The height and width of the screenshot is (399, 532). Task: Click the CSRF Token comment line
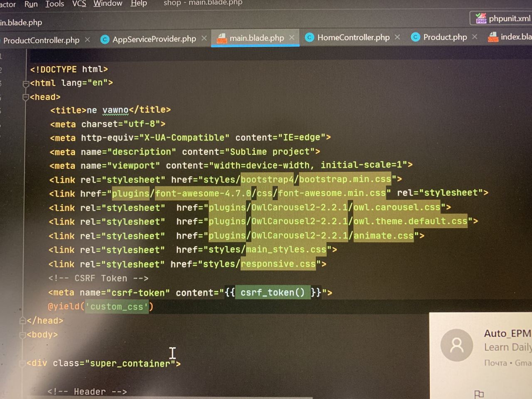click(x=99, y=278)
